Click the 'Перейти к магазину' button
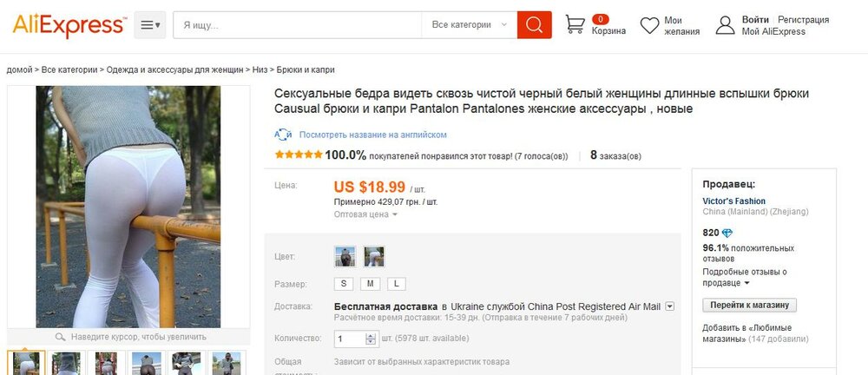 point(749,306)
